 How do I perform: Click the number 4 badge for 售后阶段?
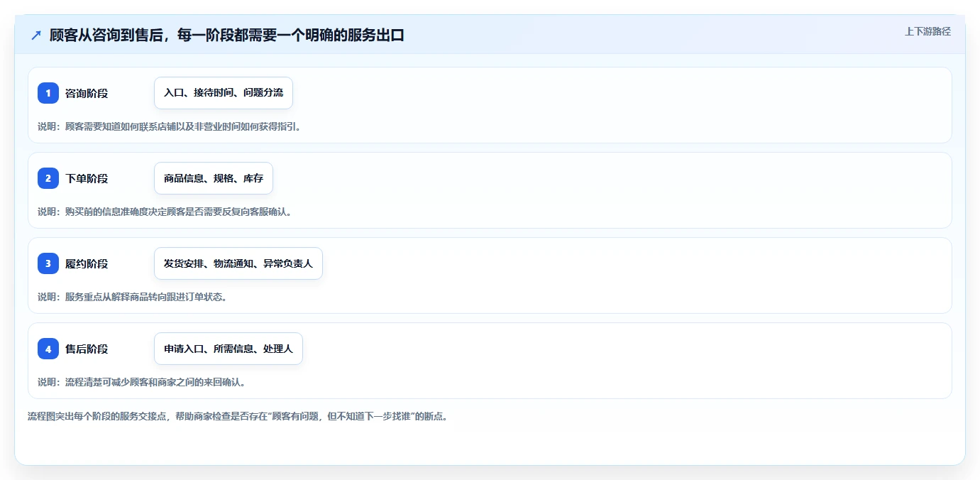48,349
